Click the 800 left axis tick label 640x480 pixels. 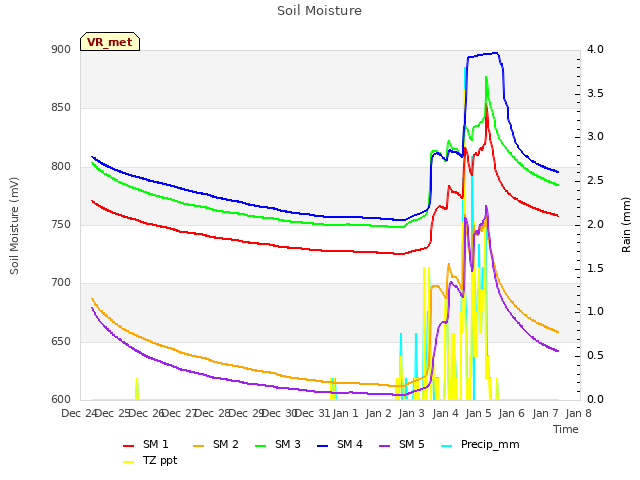(61, 167)
